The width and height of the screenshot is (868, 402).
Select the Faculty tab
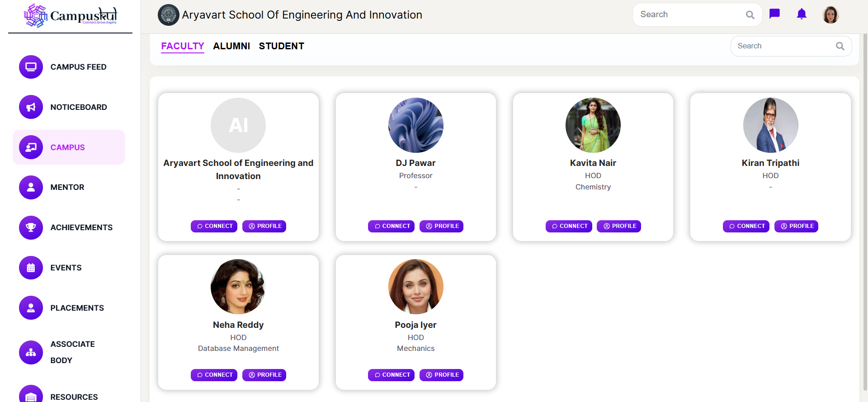183,46
